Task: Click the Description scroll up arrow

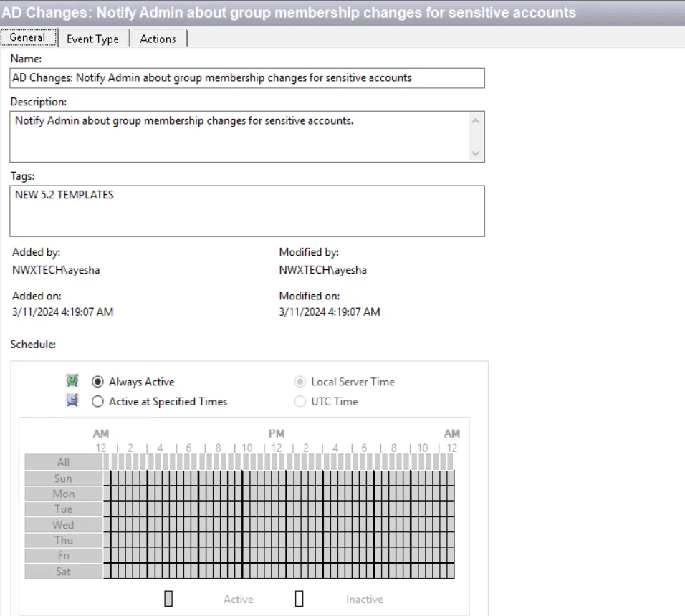Action: coord(476,120)
